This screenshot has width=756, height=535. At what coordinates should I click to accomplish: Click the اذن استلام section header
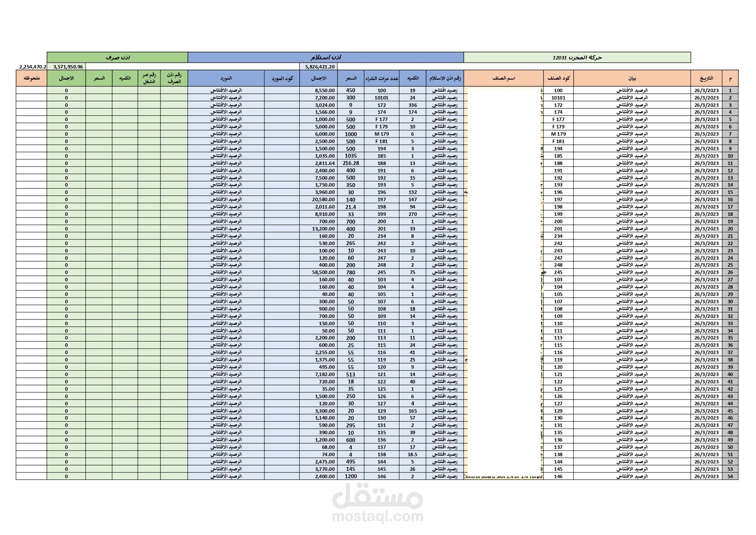[325, 57]
